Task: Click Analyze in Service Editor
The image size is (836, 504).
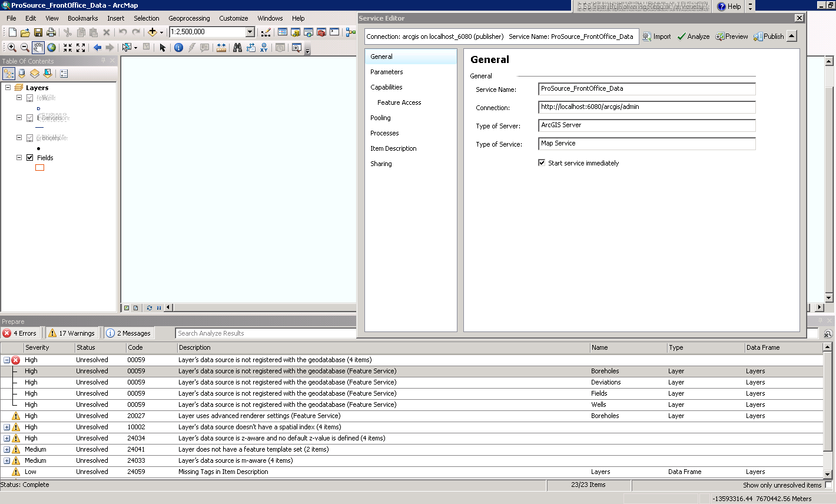Action: 694,37
